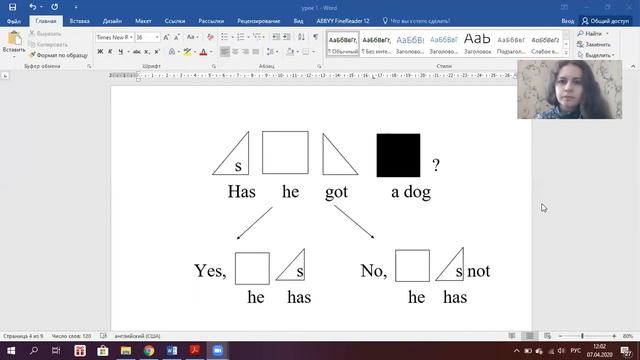Select center paragraph alignment
This screenshot has height=360, width=640.
click(235, 52)
